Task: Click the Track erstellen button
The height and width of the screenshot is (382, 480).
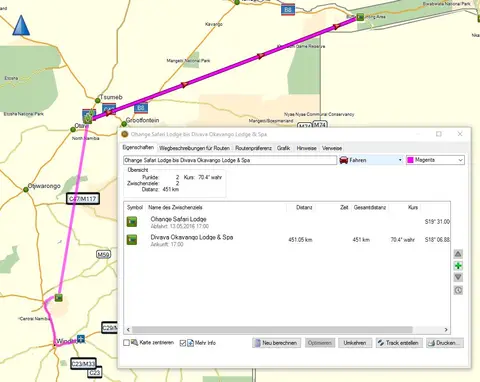Action: [399, 343]
